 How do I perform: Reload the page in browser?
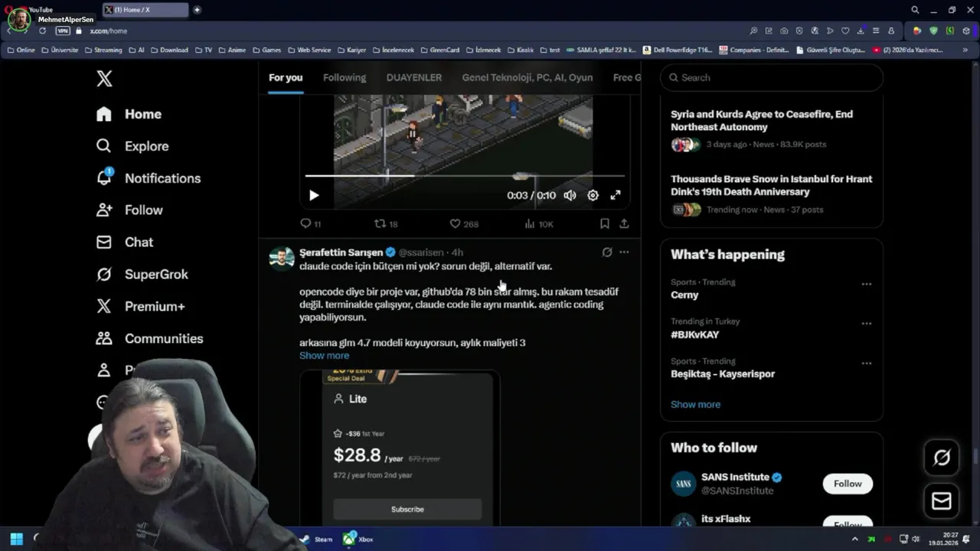[42, 31]
